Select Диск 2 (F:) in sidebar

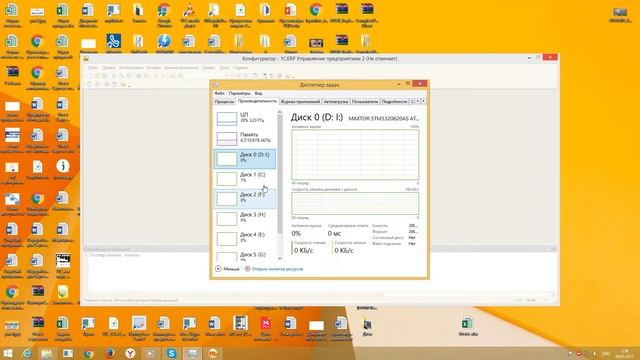tap(245, 198)
